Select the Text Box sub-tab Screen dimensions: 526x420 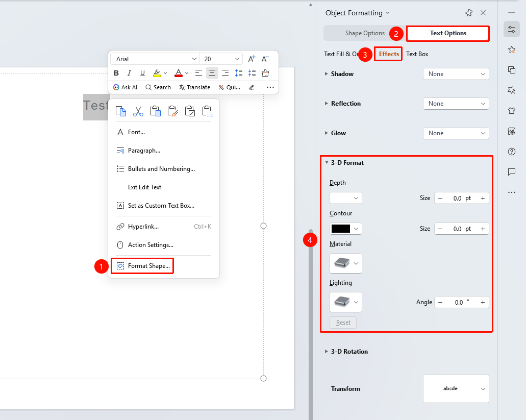(417, 54)
